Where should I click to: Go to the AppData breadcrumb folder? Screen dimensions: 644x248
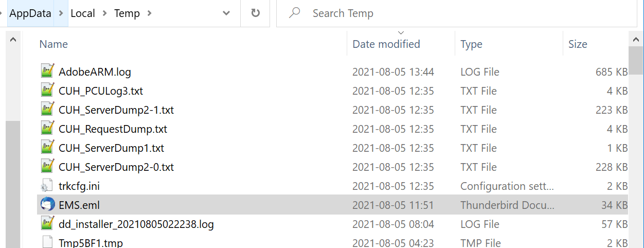coord(30,13)
